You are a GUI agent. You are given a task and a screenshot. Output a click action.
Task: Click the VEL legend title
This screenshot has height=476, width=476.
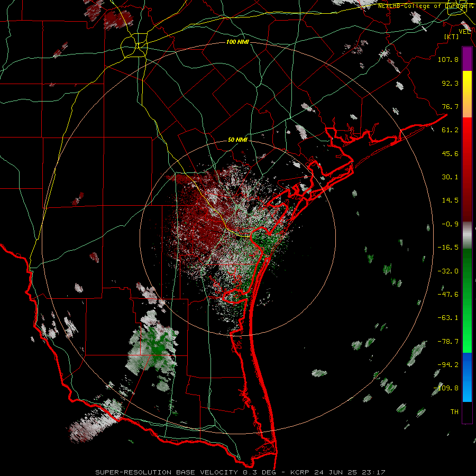[464, 31]
